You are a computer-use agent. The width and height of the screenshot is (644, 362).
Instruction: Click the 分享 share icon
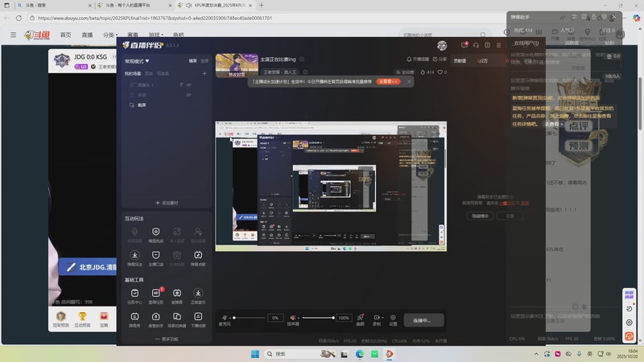440,59
